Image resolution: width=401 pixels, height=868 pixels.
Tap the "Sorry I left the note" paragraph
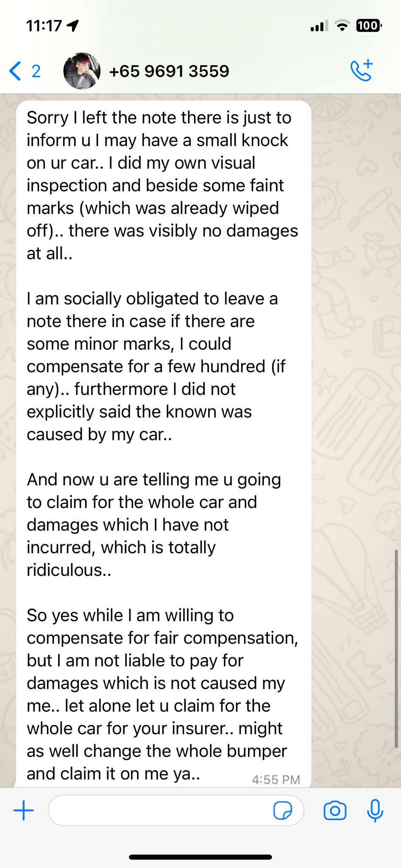162,185
